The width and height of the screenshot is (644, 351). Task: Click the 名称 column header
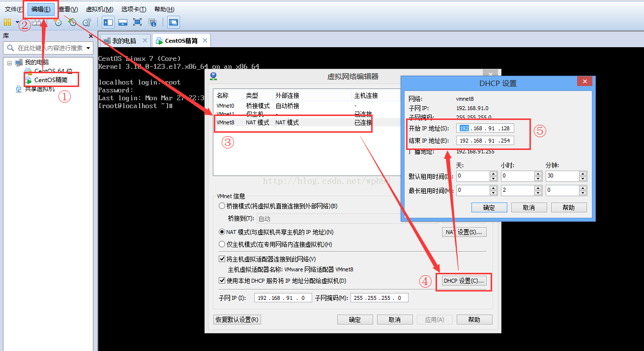(x=229, y=95)
